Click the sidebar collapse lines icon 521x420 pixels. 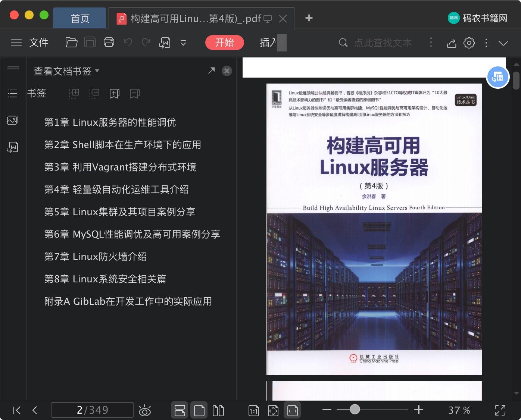(13, 68)
